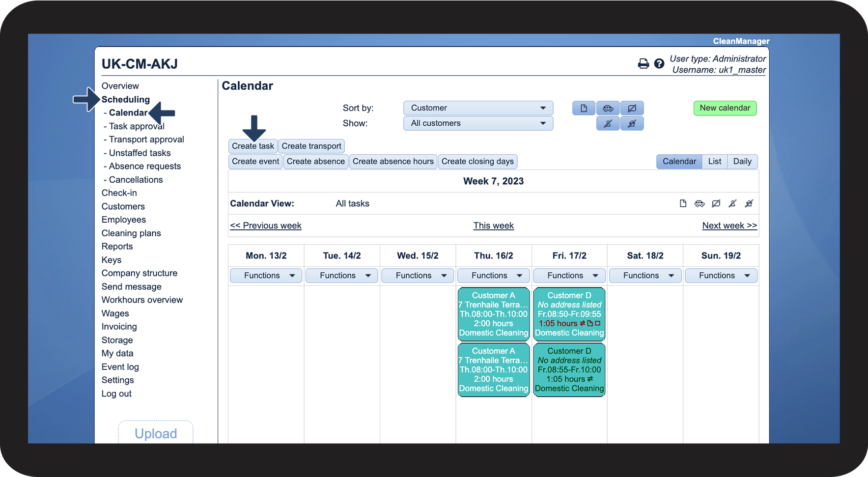Screen dimensions: 868x477
Task: Expand Functions dropdown for Sat. 18/2
Action: coord(645,276)
